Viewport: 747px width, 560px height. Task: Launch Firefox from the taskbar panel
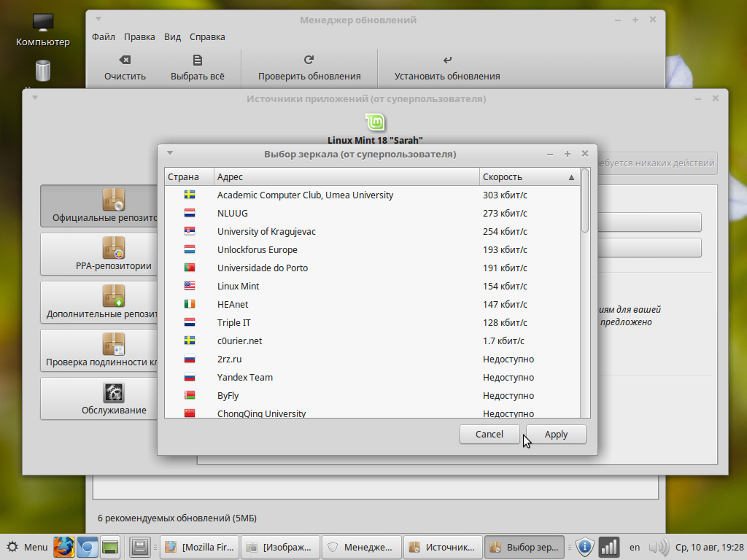[x=64, y=546]
